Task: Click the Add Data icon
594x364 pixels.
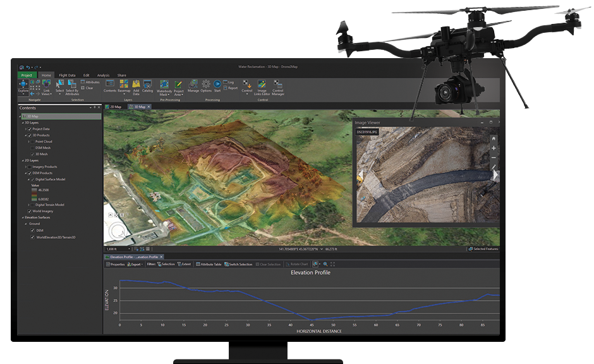Action: point(136,84)
